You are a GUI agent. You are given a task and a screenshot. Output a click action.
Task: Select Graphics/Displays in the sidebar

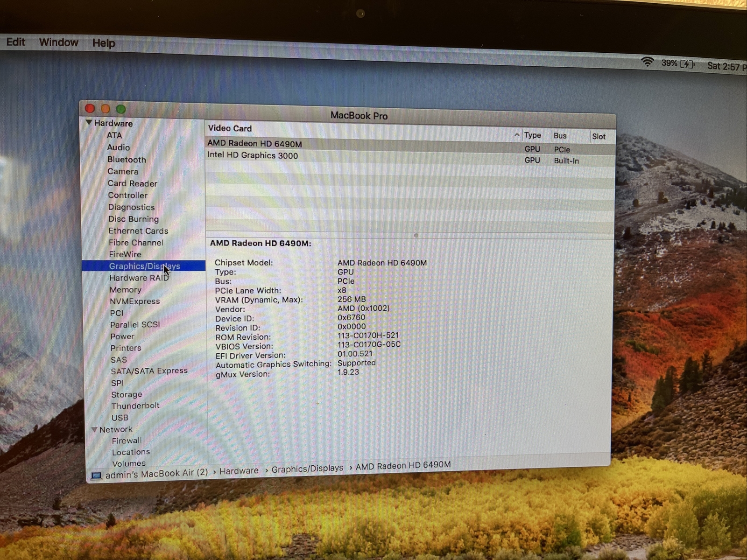pyautogui.click(x=145, y=266)
